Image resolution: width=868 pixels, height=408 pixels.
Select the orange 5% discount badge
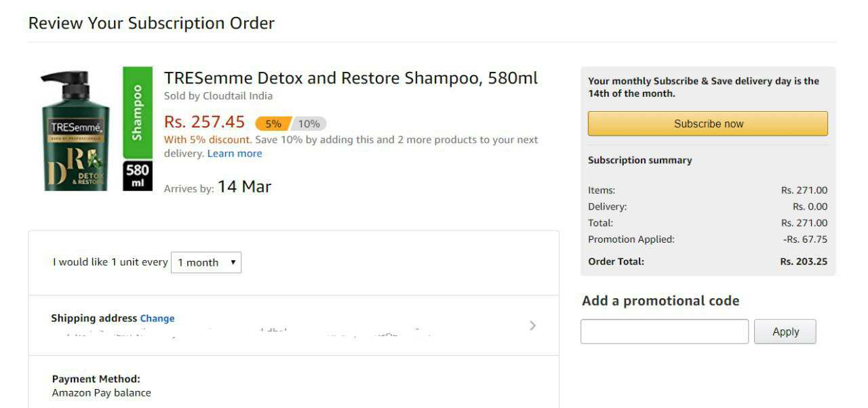click(273, 124)
